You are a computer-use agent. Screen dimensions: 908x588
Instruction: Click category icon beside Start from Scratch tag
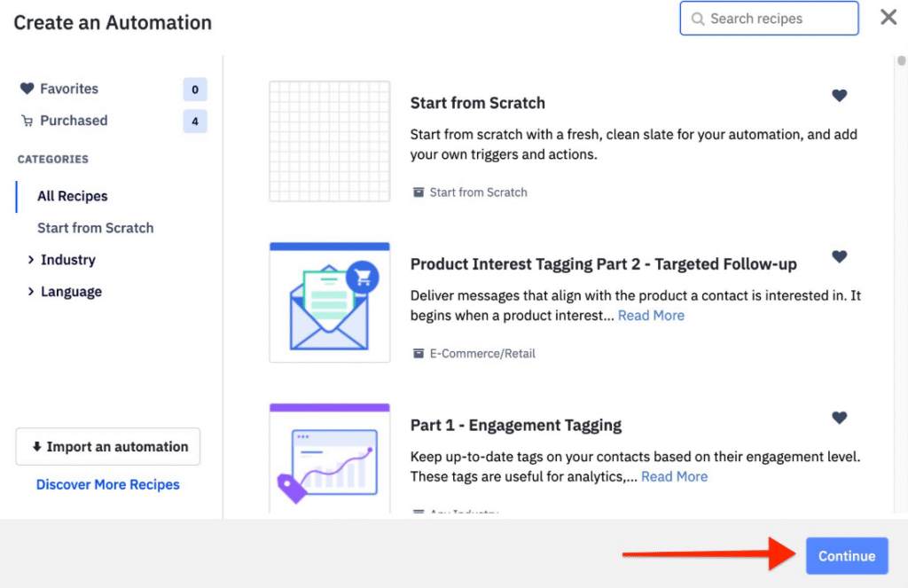pos(419,192)
